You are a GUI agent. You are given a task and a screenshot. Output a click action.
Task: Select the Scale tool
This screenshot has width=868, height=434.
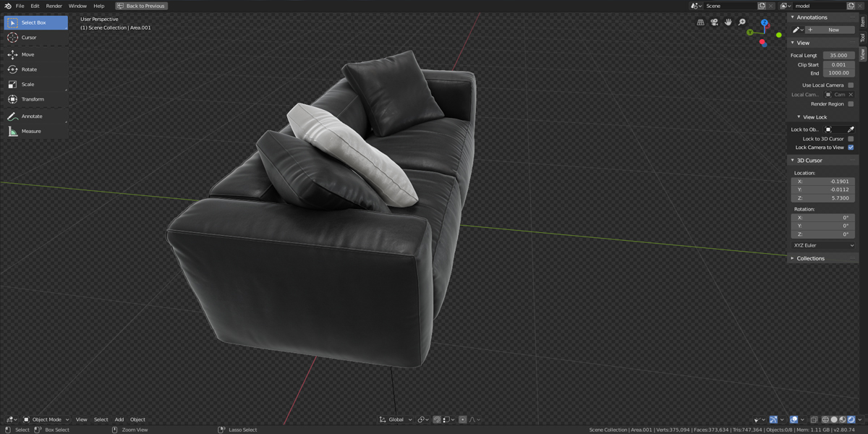coord(36,84)
